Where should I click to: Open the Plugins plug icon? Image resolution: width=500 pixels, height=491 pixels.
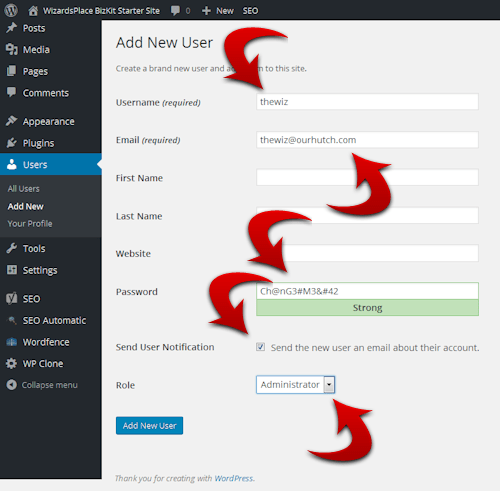pyautogui.click(x=11, y=143)
